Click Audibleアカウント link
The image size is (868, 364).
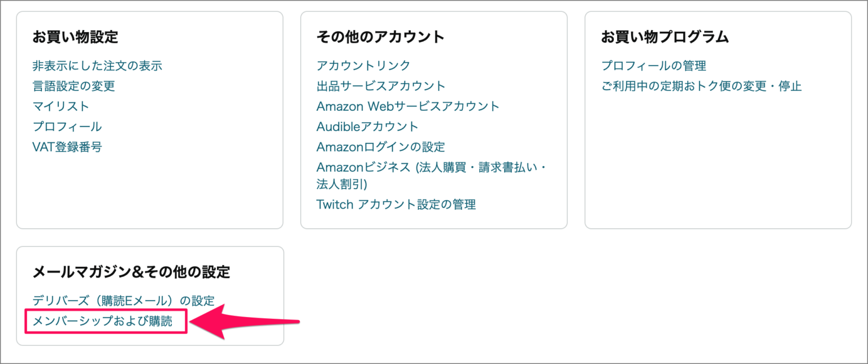(x=367, y=127)
